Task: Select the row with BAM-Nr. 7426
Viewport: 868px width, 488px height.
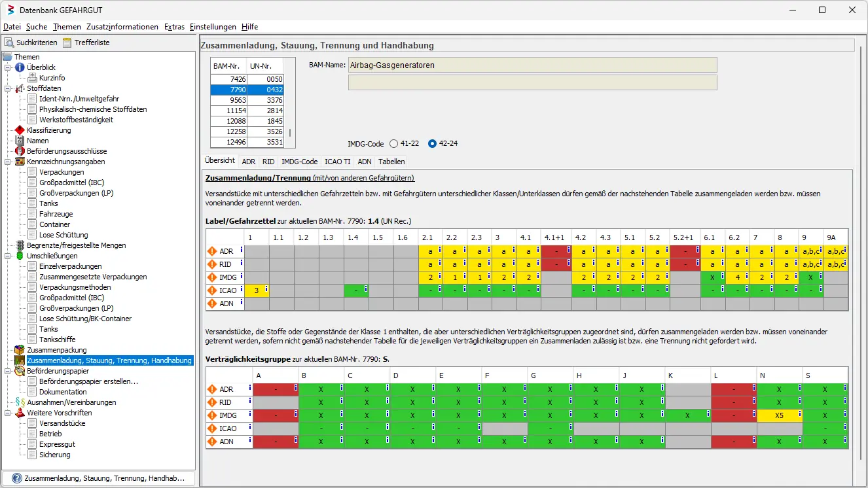Action: [247, 79]
